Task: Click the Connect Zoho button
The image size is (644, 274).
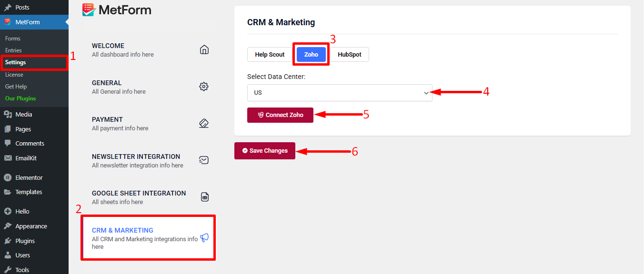Action: click(x=280, y=115)
